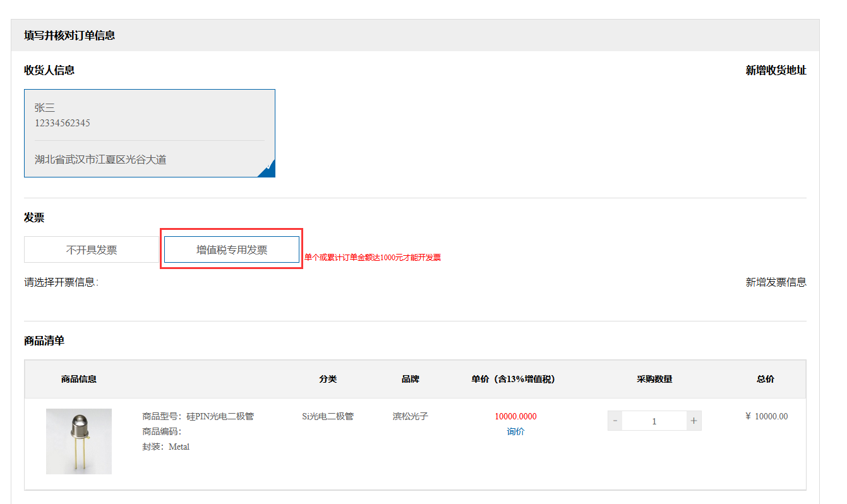847x504 pixels.
Task: Click the 品牌 column header
Action: click(x=410, y=379)
